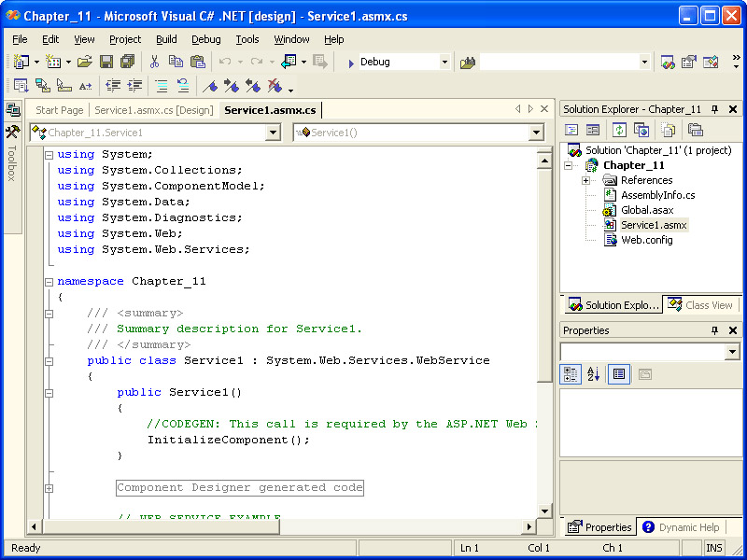Click Refresh in Solution Explorer toolbar
The width and height of the screenshot is (747, 560).
tap(619, 130)
